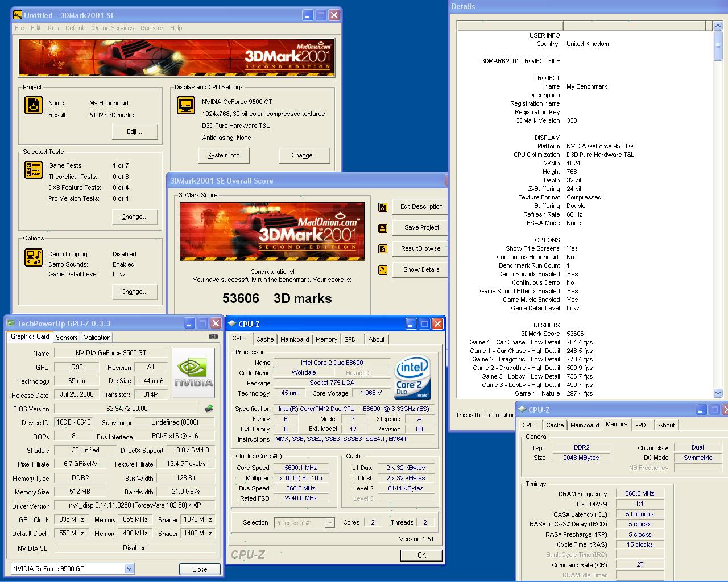Click the Selected Tests checklist icon
Viewport: 728px width, 582px height.
pos(34,170)
